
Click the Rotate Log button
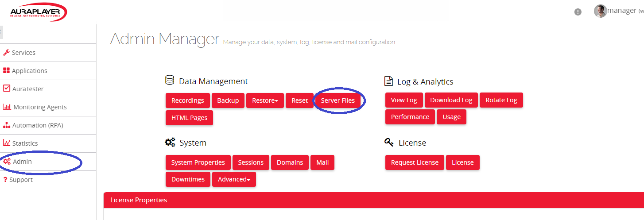501,100
